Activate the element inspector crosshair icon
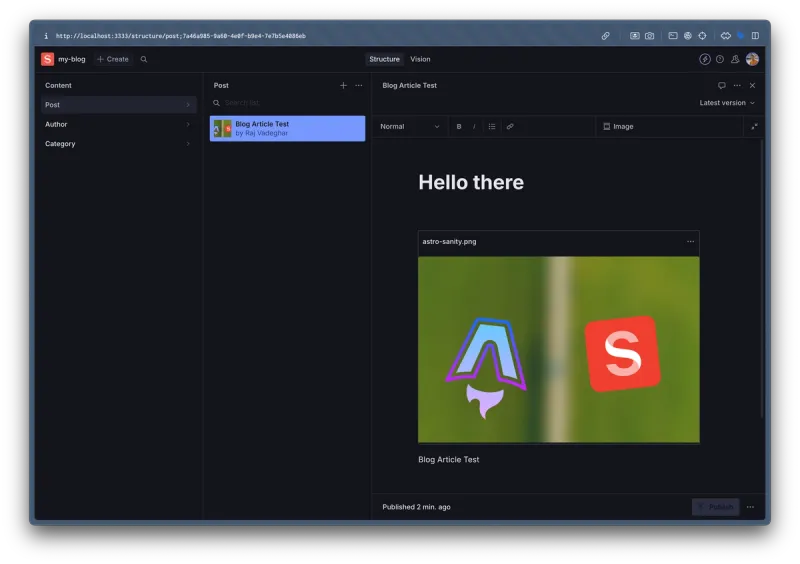 pos(703,36)
